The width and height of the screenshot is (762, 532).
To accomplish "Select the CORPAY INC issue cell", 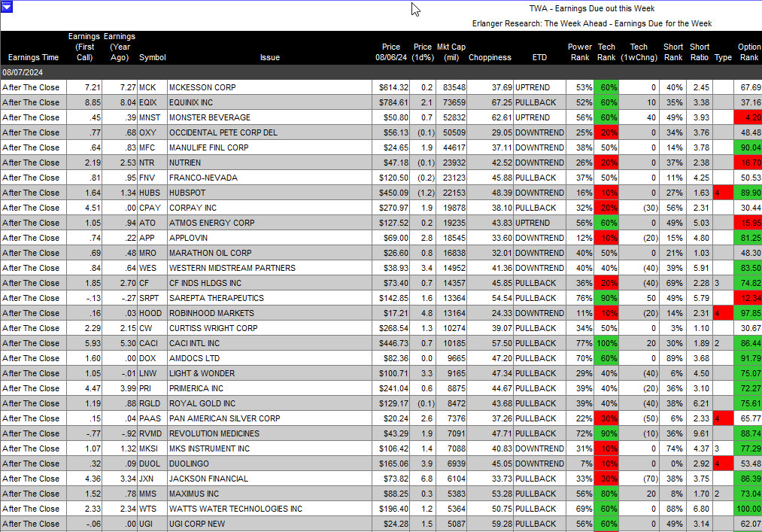I will point(270,208).
